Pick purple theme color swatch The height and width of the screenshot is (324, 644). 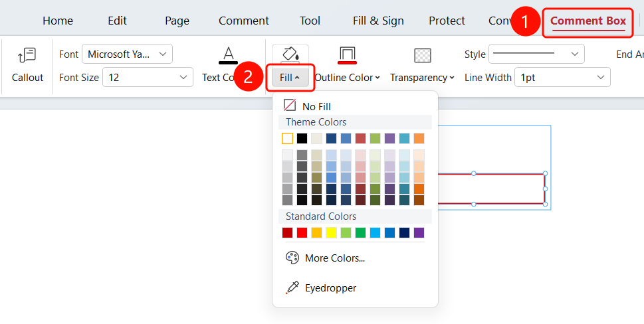(x=389, y=138)
